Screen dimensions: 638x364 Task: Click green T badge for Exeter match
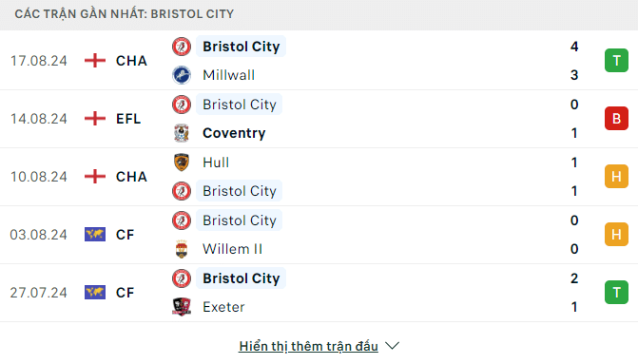616,293
